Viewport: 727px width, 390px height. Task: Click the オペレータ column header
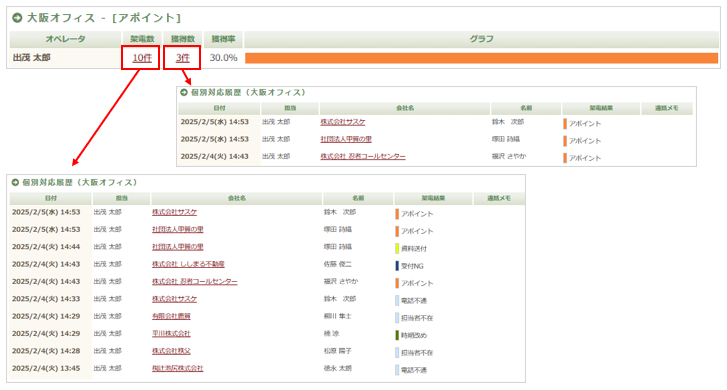(x=65, y=39)
